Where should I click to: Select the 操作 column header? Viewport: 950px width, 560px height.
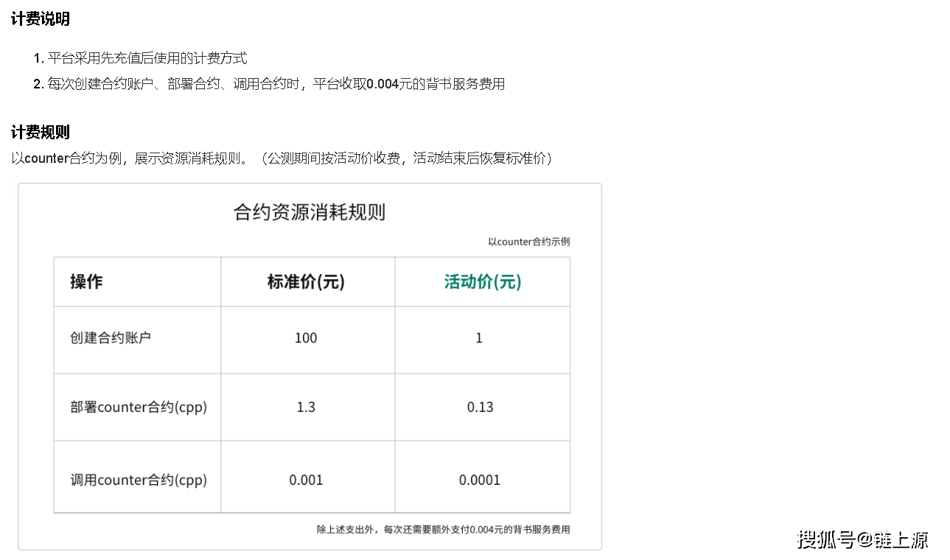(87, 281)
